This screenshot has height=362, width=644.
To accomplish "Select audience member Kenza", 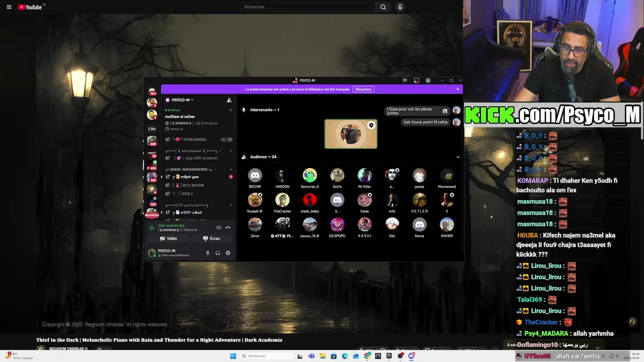I will point(420,227).
